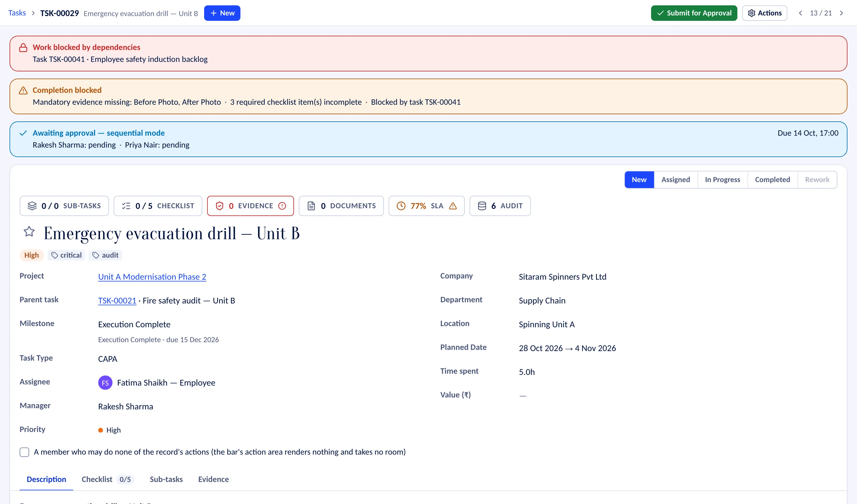Open the Actions dropdown menu
857x504 pixels.
pos(764,13)
